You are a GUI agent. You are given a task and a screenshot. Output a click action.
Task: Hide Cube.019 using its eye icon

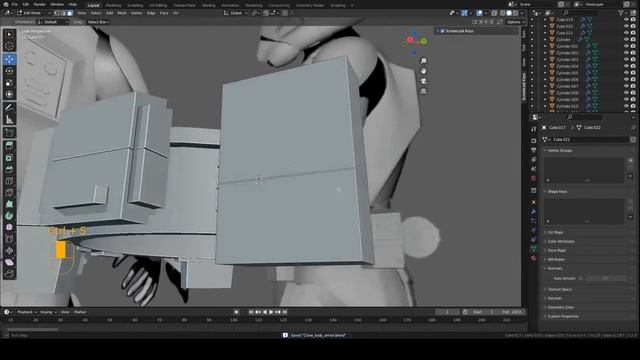click(626, 20)
